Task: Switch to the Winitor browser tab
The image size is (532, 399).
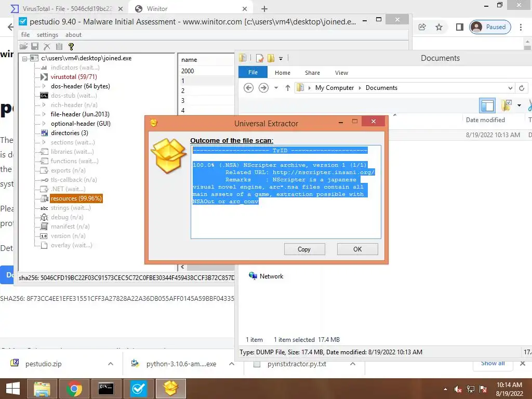Action: [x=190, y=9]
